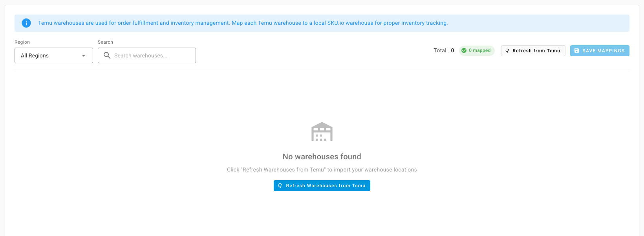Click the Search warehouses input field

tap(147, 55)
